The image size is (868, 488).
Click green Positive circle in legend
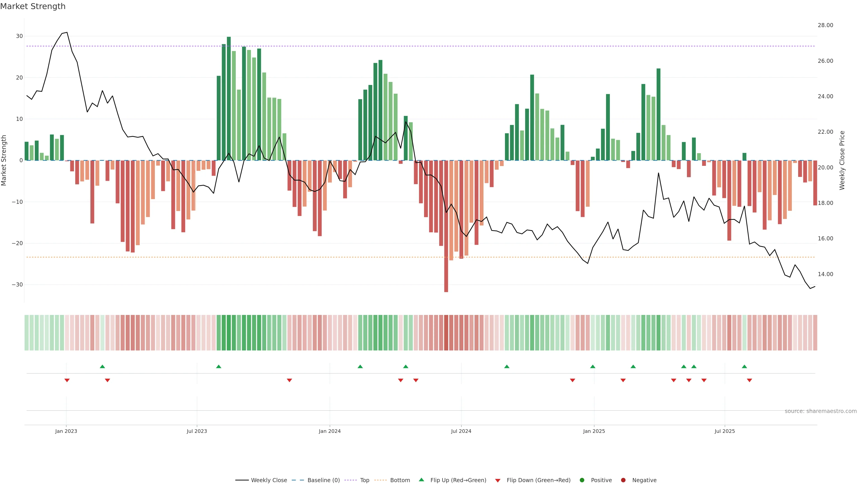pos(582,480)
